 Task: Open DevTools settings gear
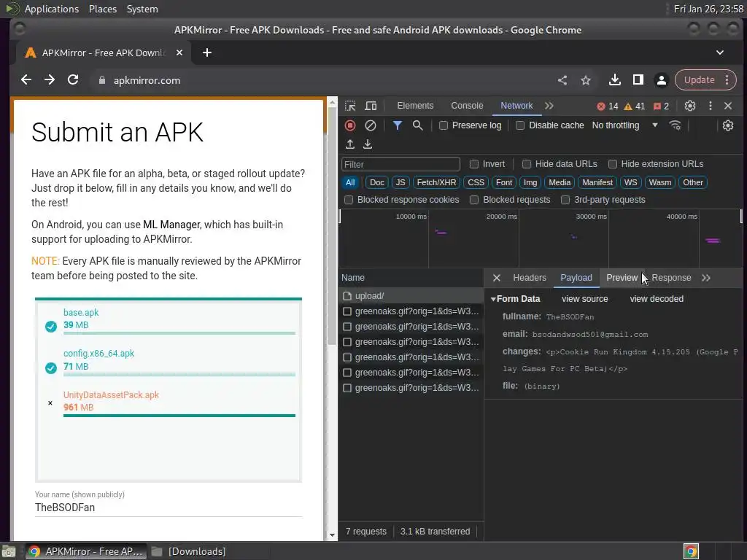(690, 106)
